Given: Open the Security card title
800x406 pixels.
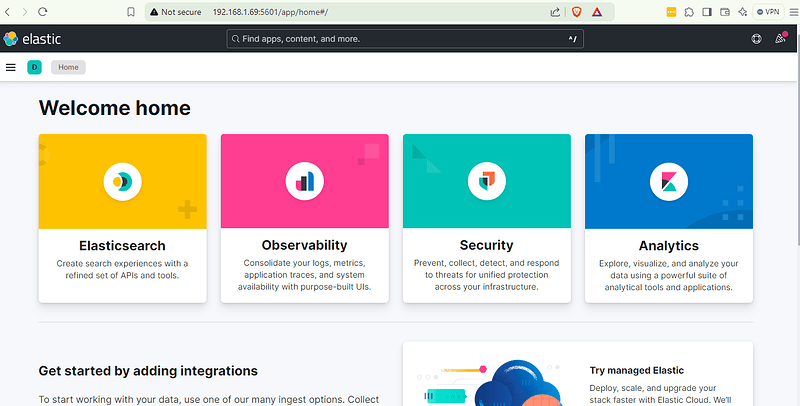Looking at the screenshot, I should click(487, 245).
